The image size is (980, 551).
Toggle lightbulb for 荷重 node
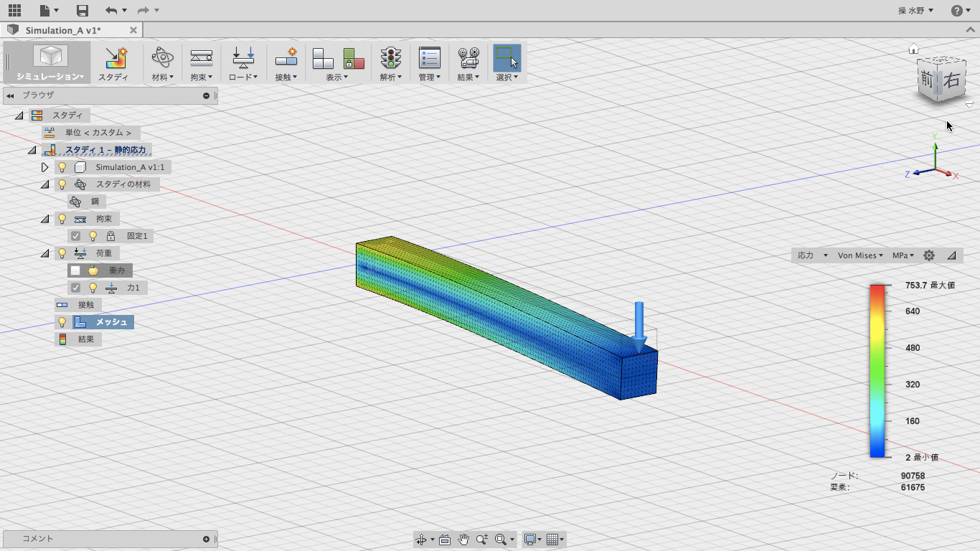[x=62, y=253]
